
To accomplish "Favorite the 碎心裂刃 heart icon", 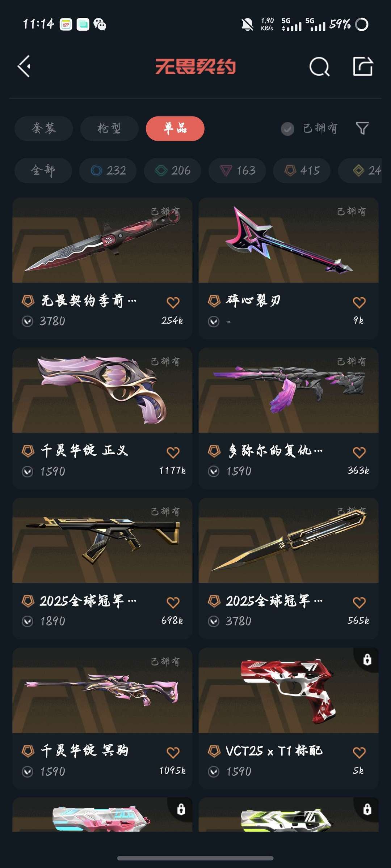I will pos(359,302).
